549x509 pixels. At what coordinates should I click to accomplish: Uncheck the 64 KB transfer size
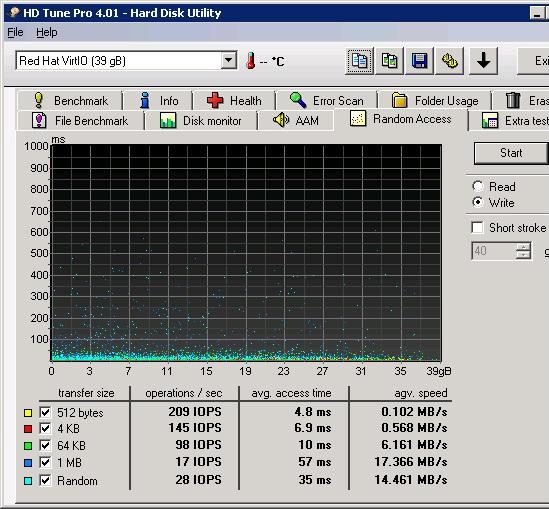(45, 445)
